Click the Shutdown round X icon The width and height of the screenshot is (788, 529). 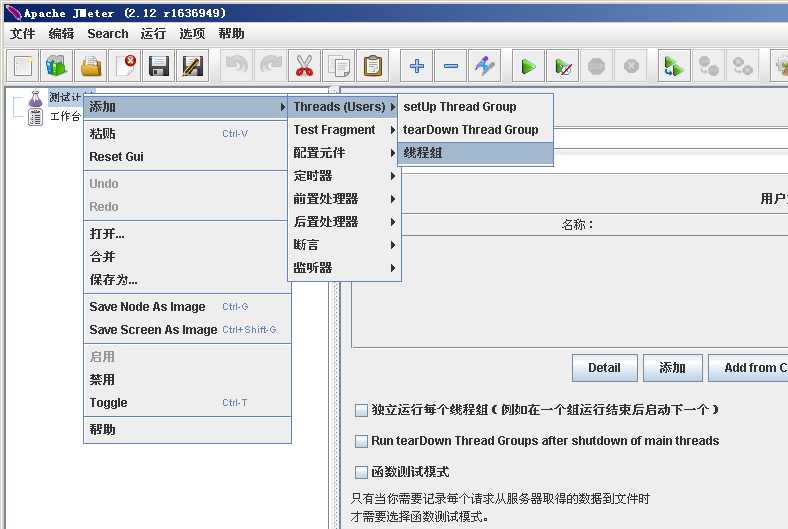click(631, 66)
